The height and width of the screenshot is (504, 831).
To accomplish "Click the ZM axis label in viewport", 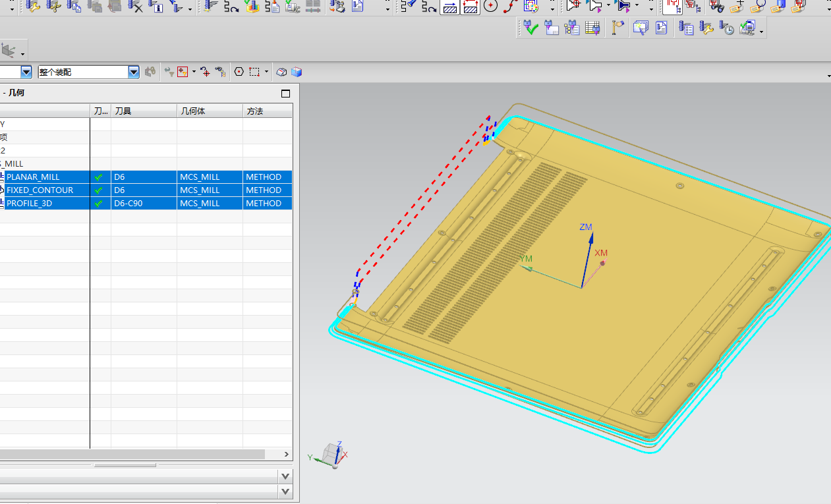I will click(586, 227).
